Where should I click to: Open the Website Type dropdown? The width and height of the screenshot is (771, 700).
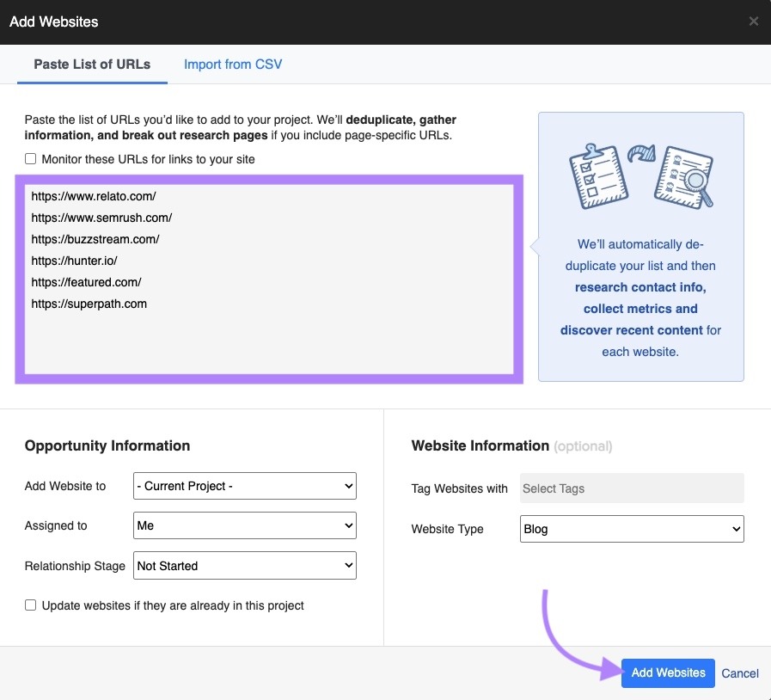point(632,529)
